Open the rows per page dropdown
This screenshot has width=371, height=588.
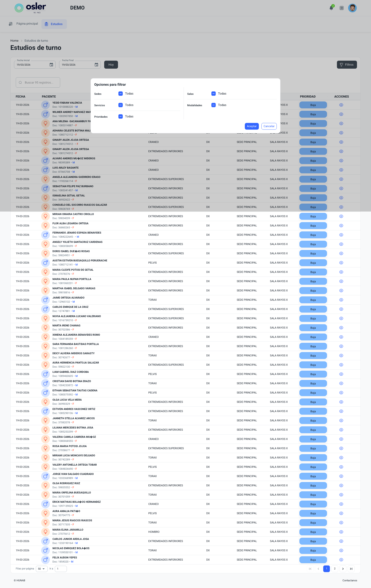pyautogui.click(x=41, y=569)
